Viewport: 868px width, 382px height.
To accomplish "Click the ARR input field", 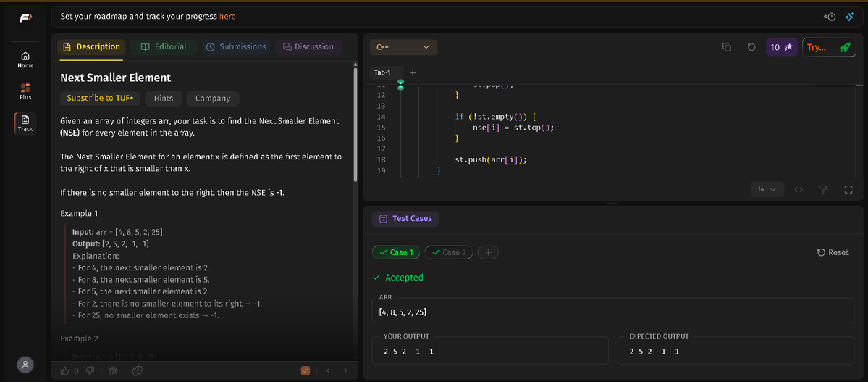I will [612, 310].
